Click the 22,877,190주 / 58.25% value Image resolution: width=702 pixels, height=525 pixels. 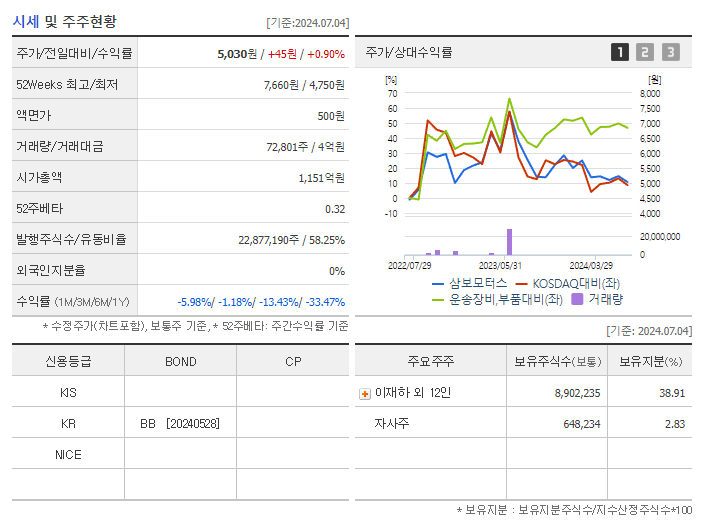pyautogui.click(x=291, y=240)
